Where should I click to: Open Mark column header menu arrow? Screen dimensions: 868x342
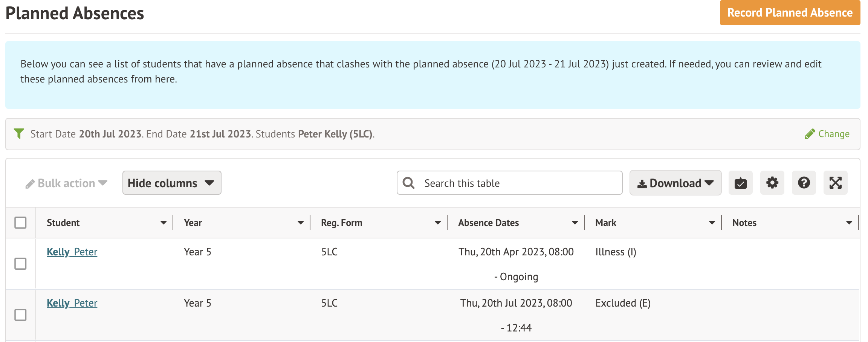712,223
